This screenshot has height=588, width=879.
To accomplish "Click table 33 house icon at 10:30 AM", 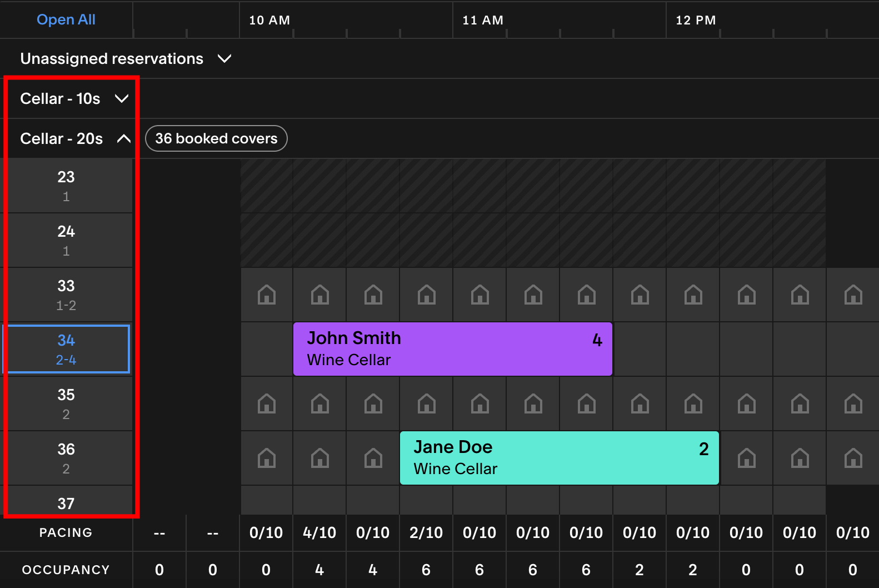I will coord(373,295).
